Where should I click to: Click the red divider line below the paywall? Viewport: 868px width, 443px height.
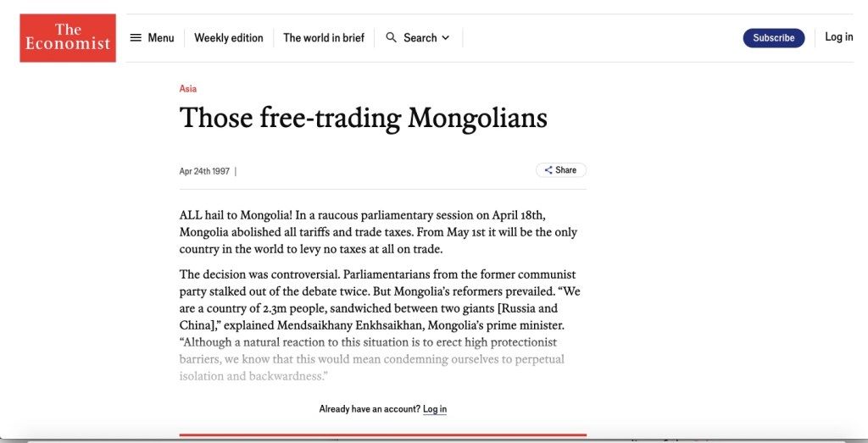pos(382,435)
